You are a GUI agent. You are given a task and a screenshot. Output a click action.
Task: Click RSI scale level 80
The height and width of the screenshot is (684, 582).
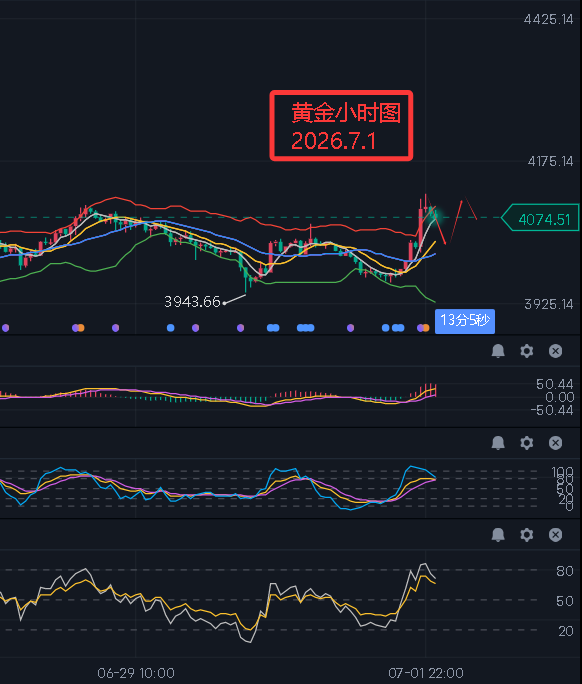565,571
